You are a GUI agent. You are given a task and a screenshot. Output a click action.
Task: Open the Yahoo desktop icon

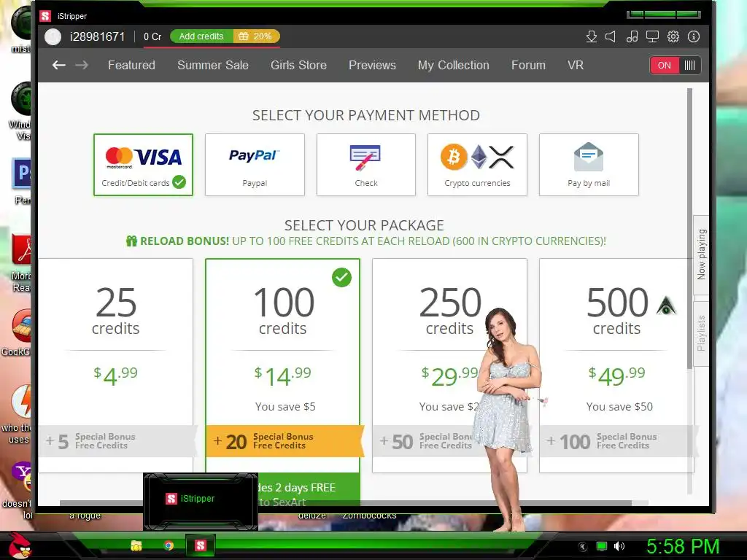[22, 476]
